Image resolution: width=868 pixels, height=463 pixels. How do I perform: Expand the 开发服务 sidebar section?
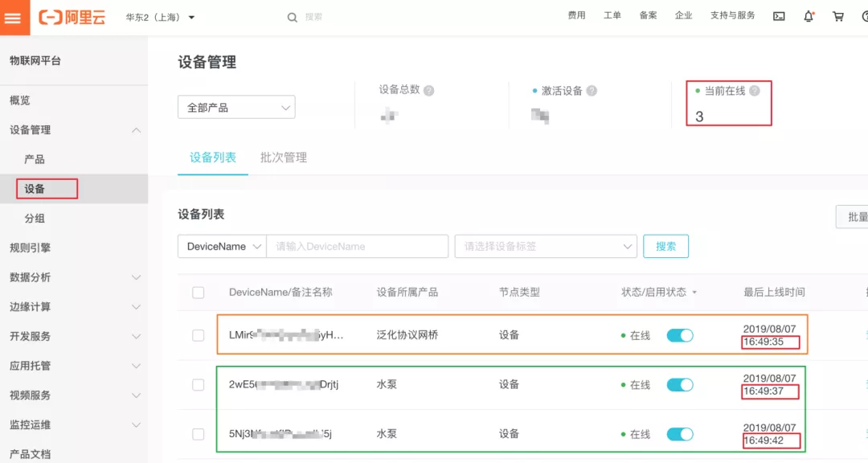[x=136, y=336]
